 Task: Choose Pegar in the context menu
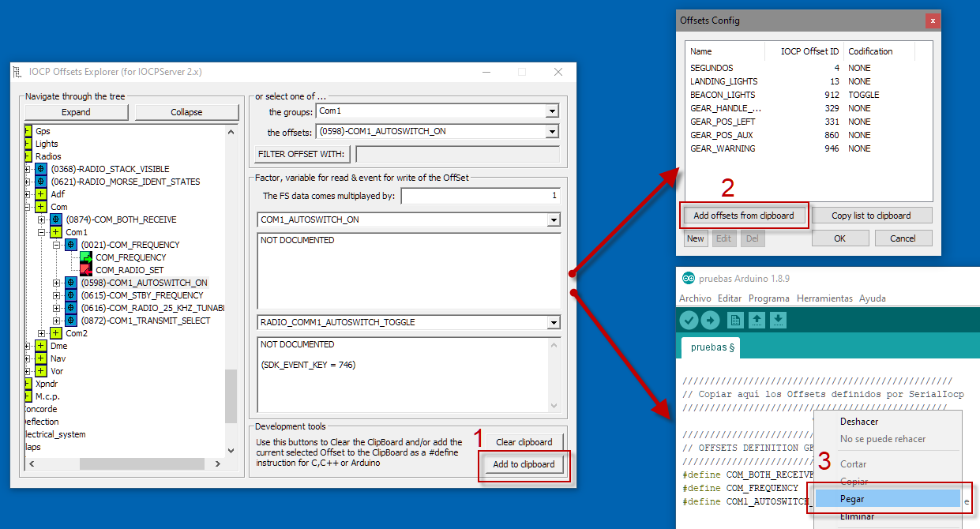coord(852,499)
